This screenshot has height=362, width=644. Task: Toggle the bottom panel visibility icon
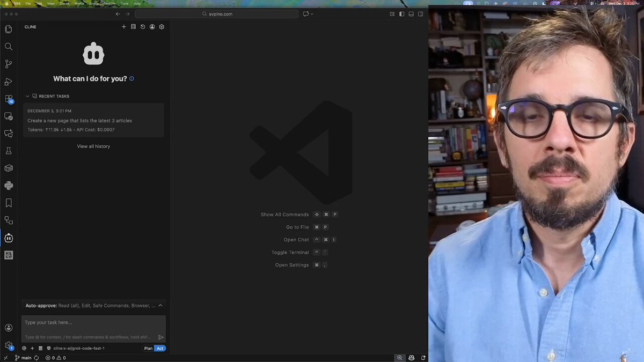point(411,13)
